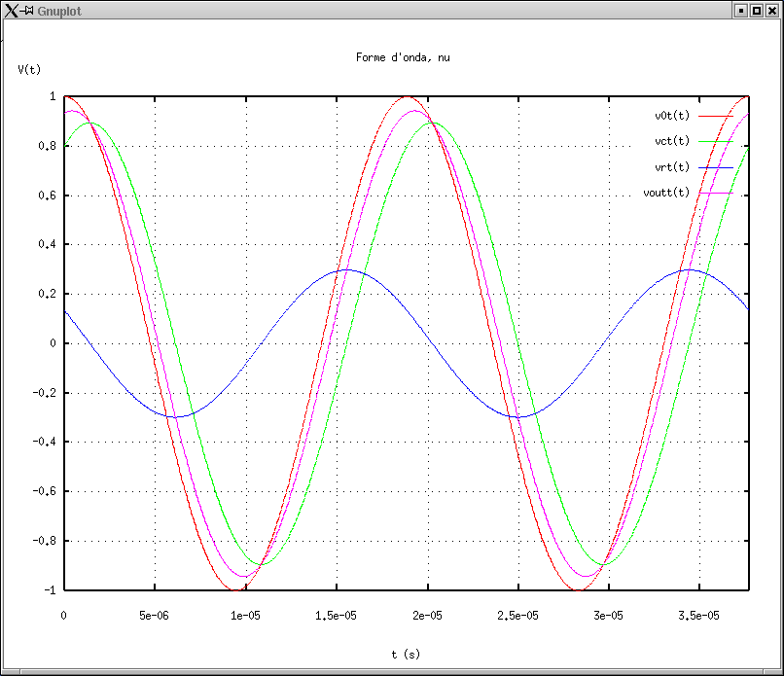Click the pin icon beside Gnuplot title

click(28, 11)
